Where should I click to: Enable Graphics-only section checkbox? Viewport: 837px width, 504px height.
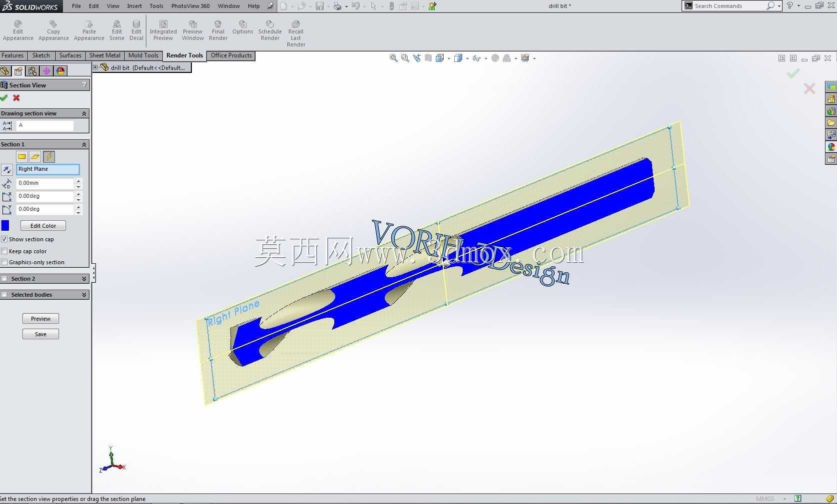(x=4, y=262)
